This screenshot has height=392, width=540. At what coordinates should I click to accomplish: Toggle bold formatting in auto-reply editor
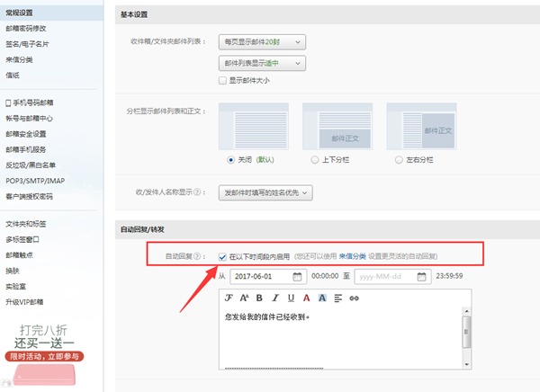pos(259,298)
